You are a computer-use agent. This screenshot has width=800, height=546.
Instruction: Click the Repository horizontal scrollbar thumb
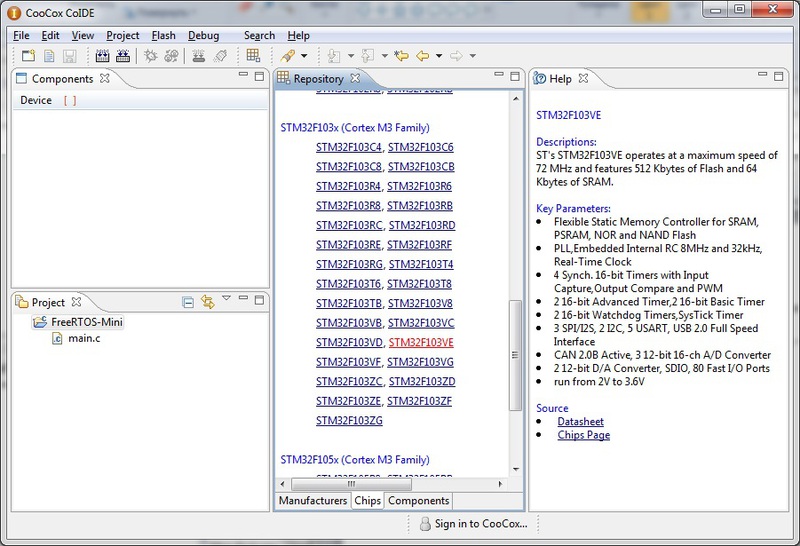[x=351, y=484]
